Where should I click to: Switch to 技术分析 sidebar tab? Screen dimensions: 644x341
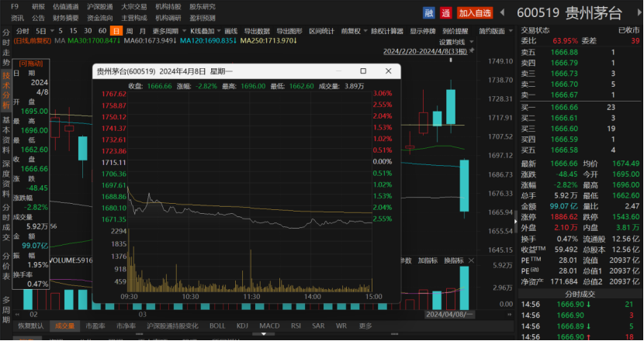point(6,91)
